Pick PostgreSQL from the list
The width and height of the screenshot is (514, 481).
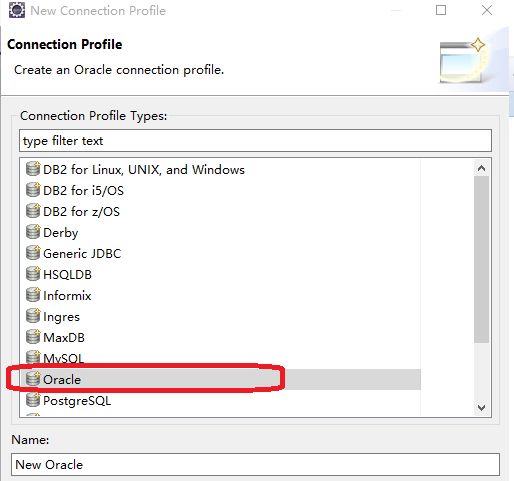[77, 400]
